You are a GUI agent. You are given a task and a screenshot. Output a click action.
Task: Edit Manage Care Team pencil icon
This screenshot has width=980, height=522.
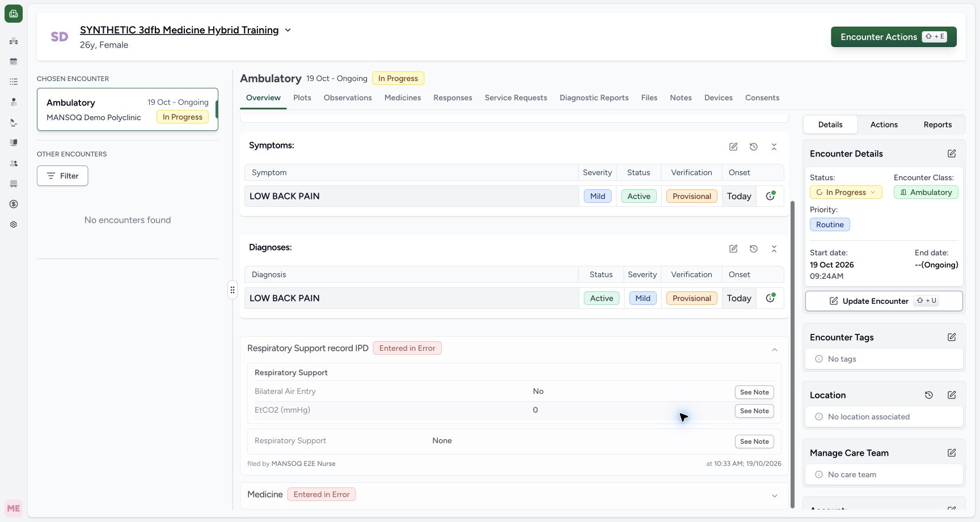(x=952, y=453)
